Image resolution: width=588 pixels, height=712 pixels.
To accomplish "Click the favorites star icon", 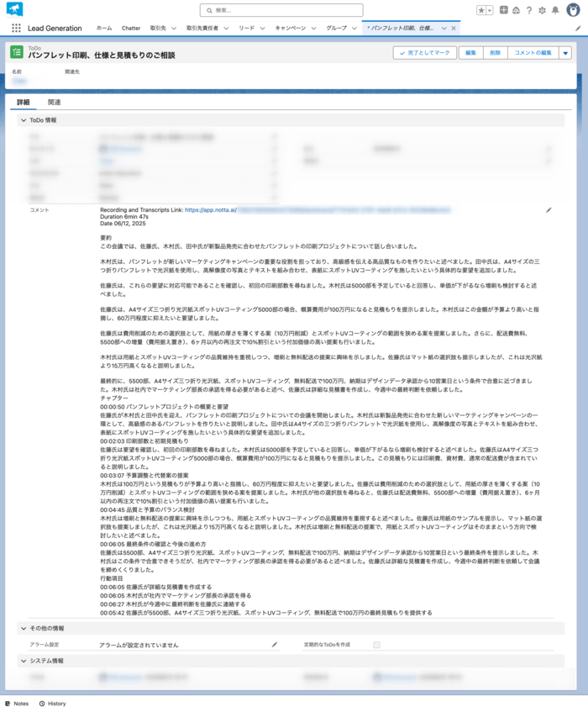I will click(481, 10).
